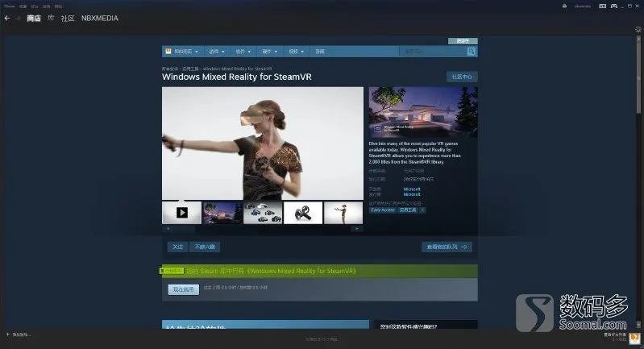Open the wishlist button above store menu
This screenshot has width=644, height=349.
463,40
